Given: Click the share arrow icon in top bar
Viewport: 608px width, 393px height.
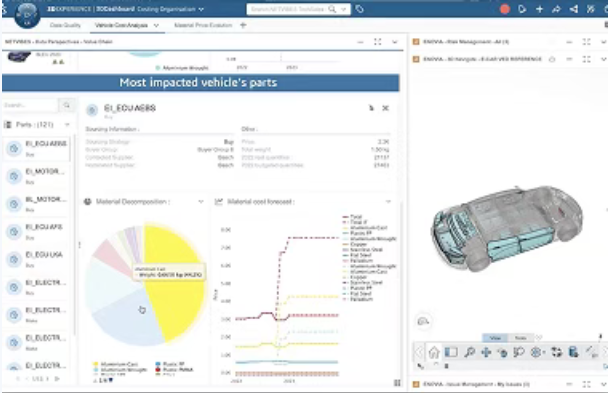Looking at the screenshot, I should (556, 9).
